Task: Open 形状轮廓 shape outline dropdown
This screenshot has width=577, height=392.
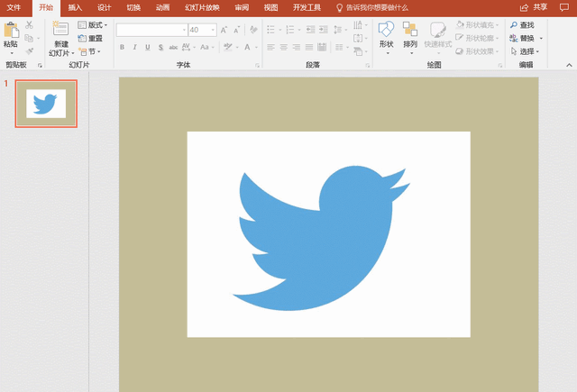Action: [x=477, y=38]
